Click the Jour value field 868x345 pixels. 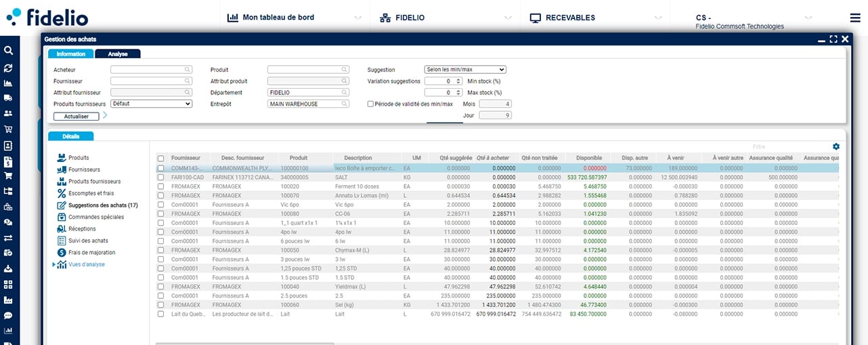click(496, 115)
